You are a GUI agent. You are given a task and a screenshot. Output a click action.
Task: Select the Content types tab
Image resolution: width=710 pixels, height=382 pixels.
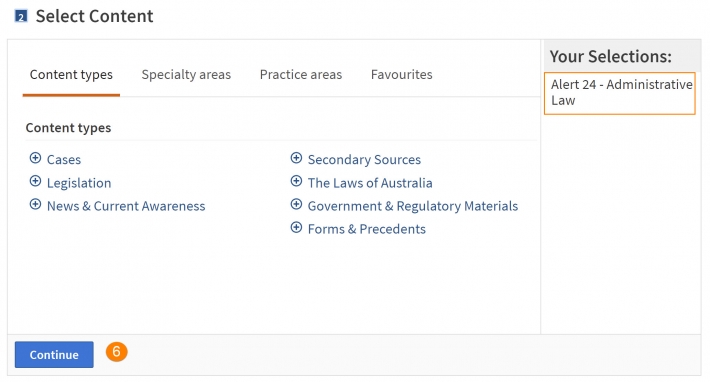(x=71, y=75)
